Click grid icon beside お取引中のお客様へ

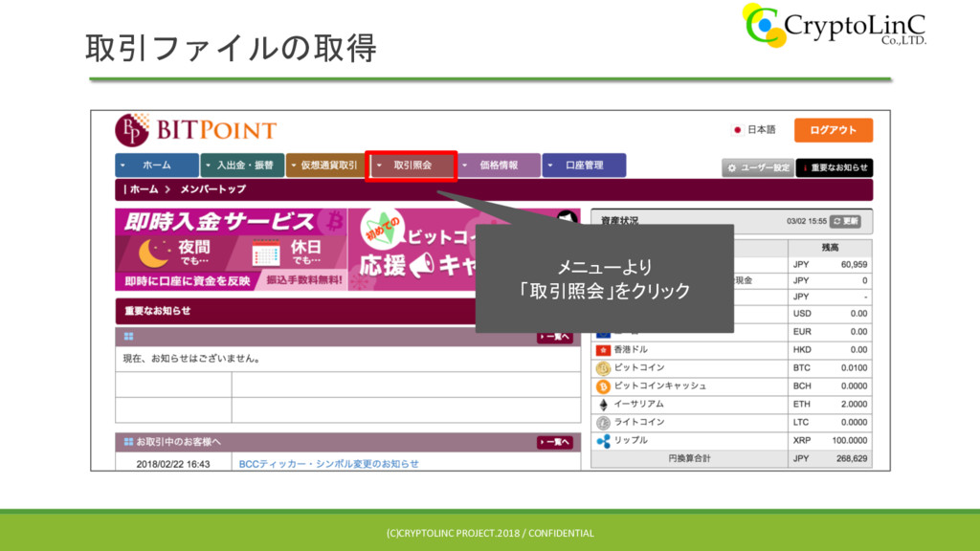(129, 442)
